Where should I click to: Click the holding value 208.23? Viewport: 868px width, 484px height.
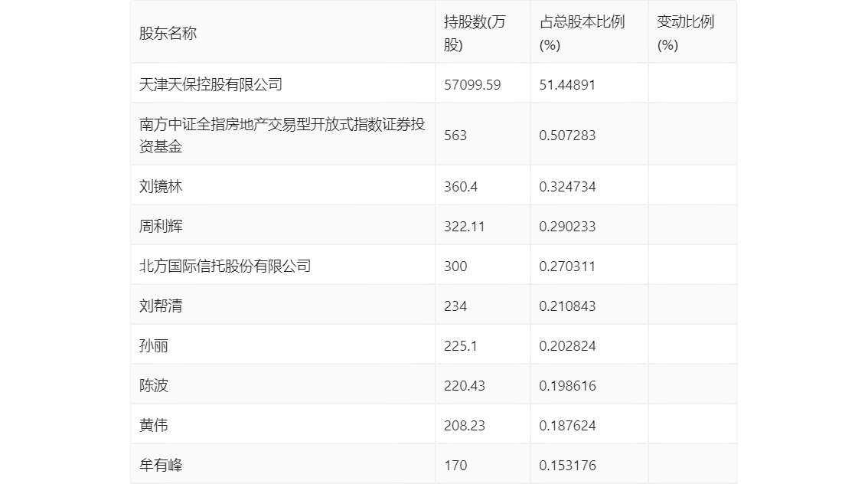point(465,426)
